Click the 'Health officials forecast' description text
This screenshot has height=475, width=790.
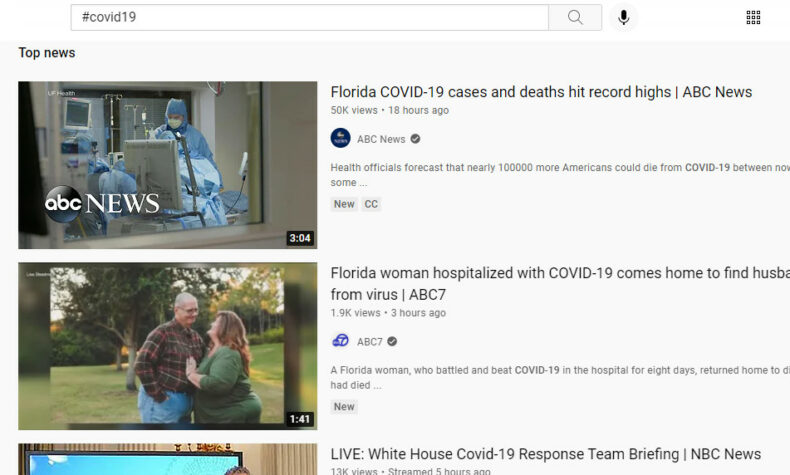[x=560, y=175]
